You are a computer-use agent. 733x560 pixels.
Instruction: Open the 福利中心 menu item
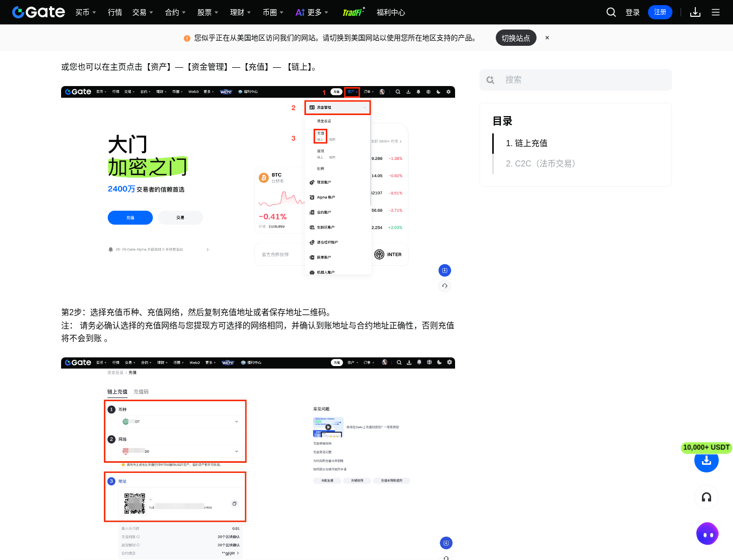391,12
